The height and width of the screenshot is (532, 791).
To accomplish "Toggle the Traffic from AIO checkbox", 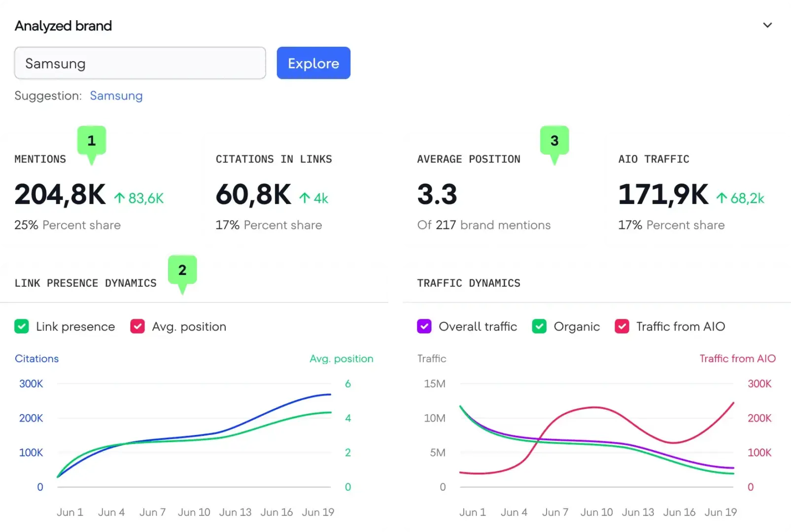I will coord(622,326).
